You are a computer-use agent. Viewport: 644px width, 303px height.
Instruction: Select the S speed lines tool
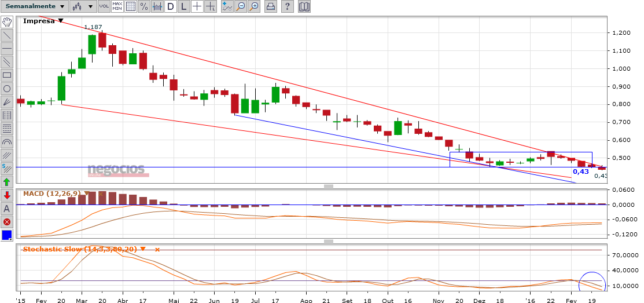tap(7, 168)
